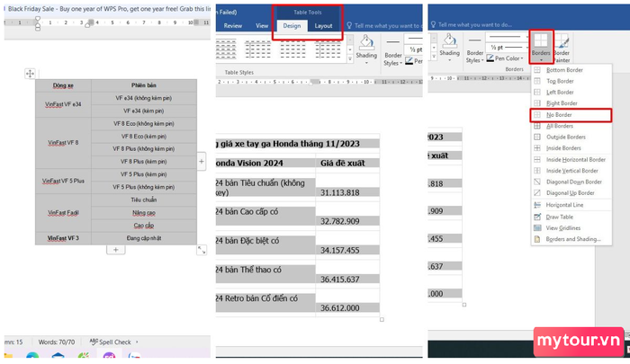Click Words: 70/70 in the status bar

(x=57, y=342)
